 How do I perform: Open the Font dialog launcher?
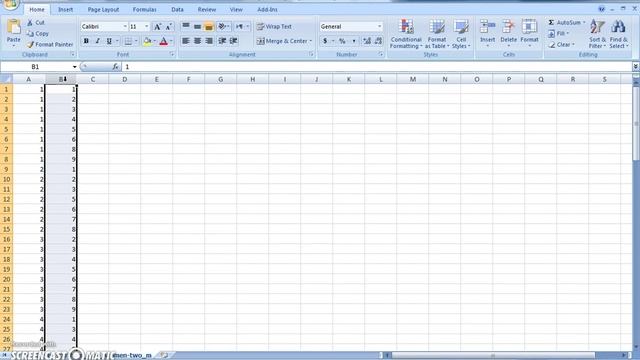point(172,54)
